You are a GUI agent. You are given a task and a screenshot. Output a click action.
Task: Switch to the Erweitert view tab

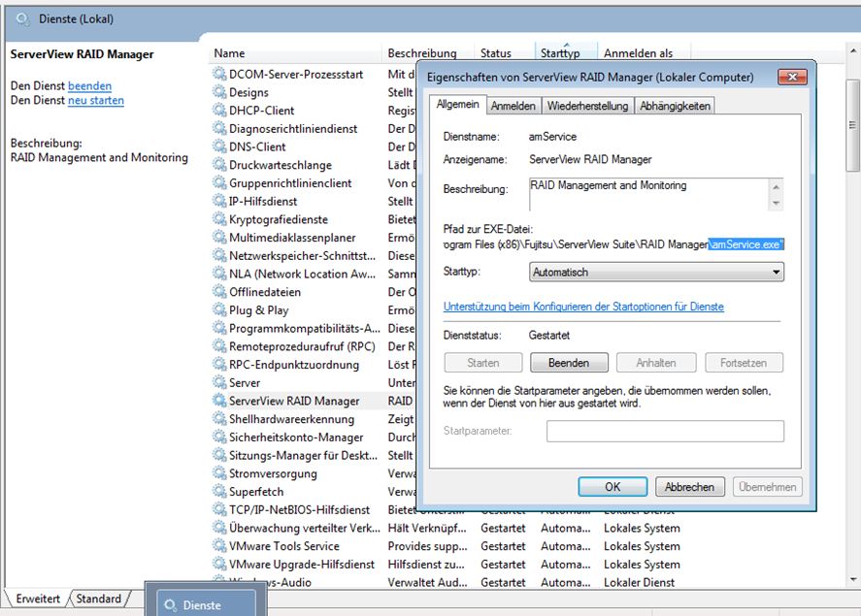tap(38, 599)
